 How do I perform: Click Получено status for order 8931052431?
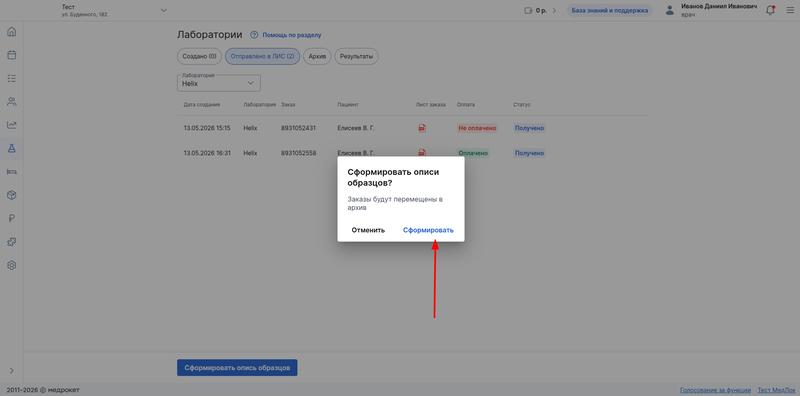[x=529, y=128]
